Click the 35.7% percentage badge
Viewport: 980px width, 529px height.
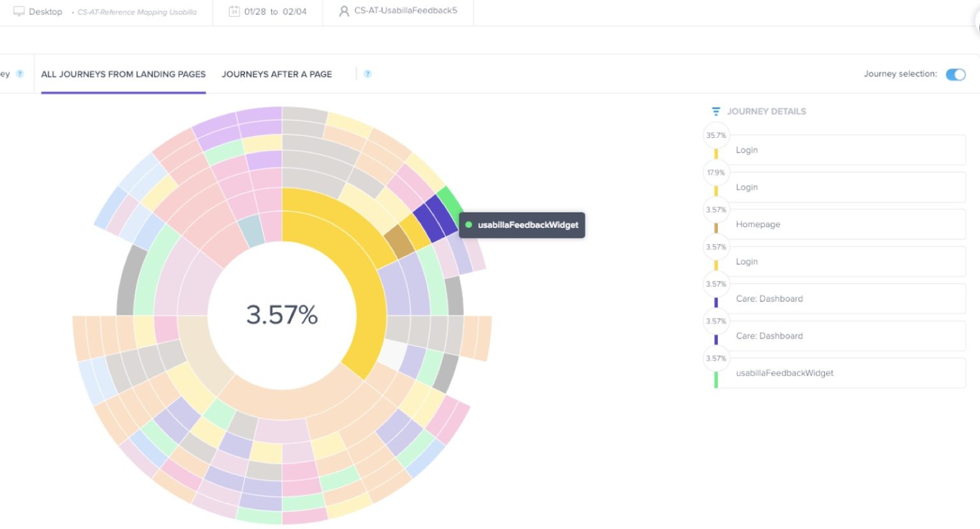[716, 135]
